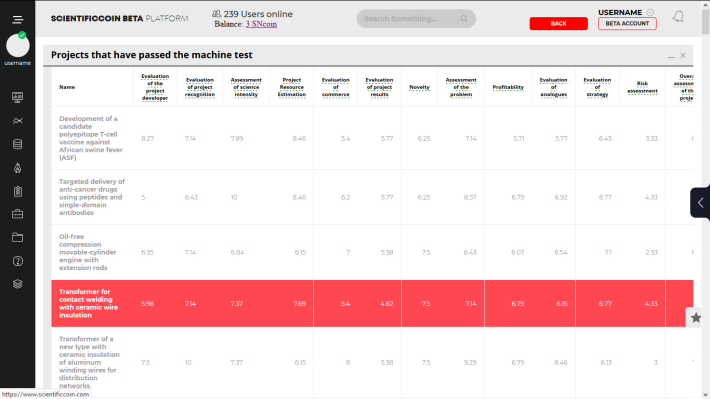710x399 pixels.
Task: Click the Search Something field
Action: coord(416,19)
